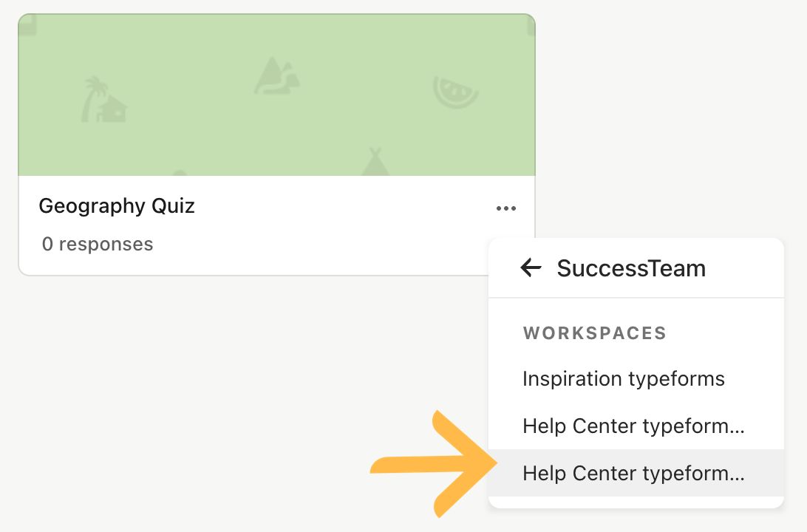Click the orange arrow annotation

pyautogui.click(x=433, y=464)
